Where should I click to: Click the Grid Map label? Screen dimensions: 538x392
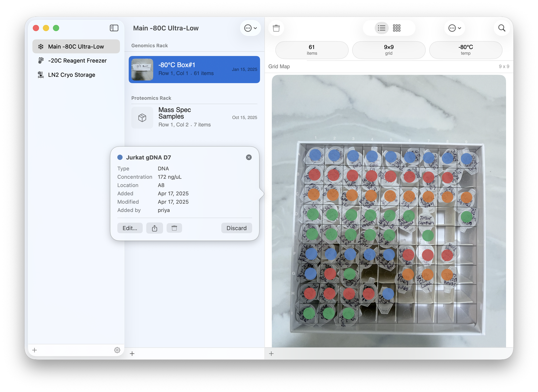point(279,66)
